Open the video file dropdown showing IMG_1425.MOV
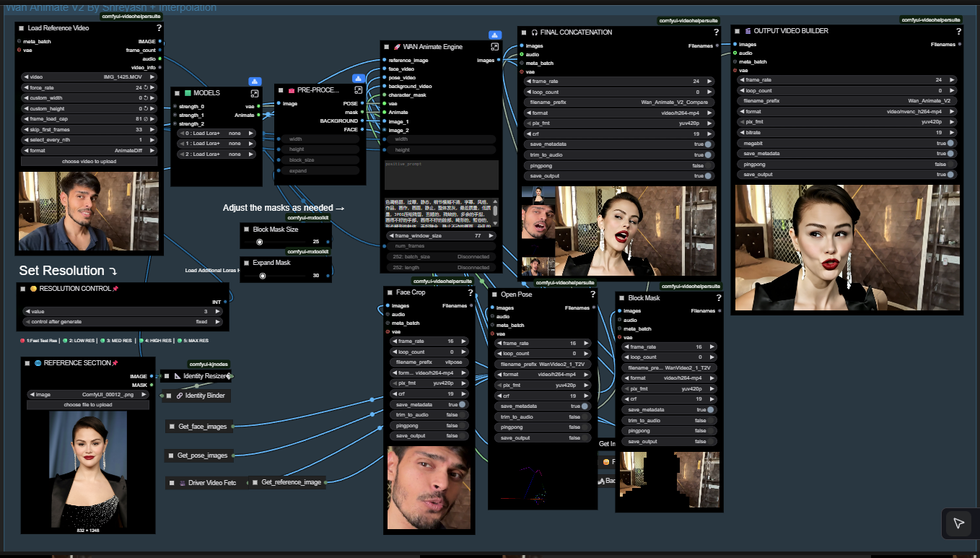 [89, 77]
